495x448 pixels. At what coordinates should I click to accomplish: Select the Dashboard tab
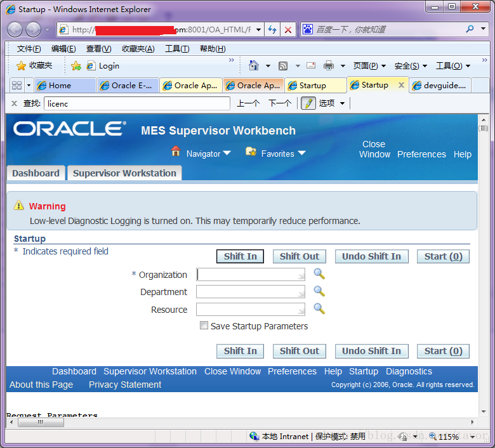pos(36,173)
